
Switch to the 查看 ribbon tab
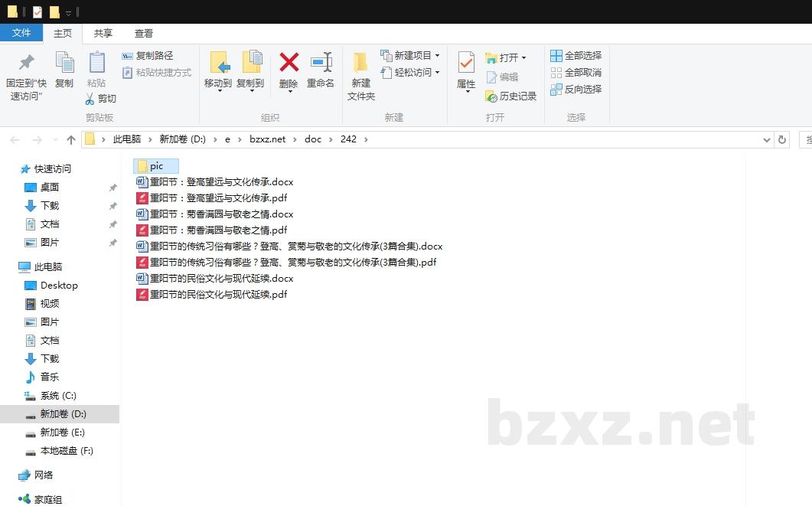144,33
